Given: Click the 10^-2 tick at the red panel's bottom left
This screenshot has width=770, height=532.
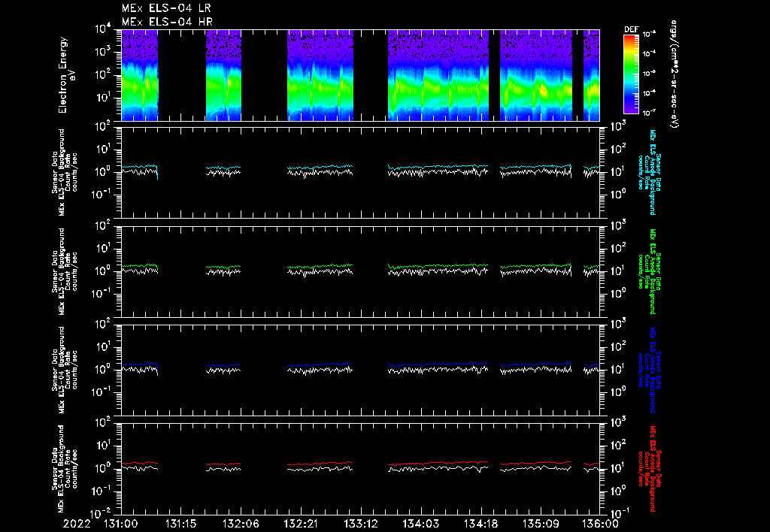Looking at the screenshot, I should pos(102,514).
